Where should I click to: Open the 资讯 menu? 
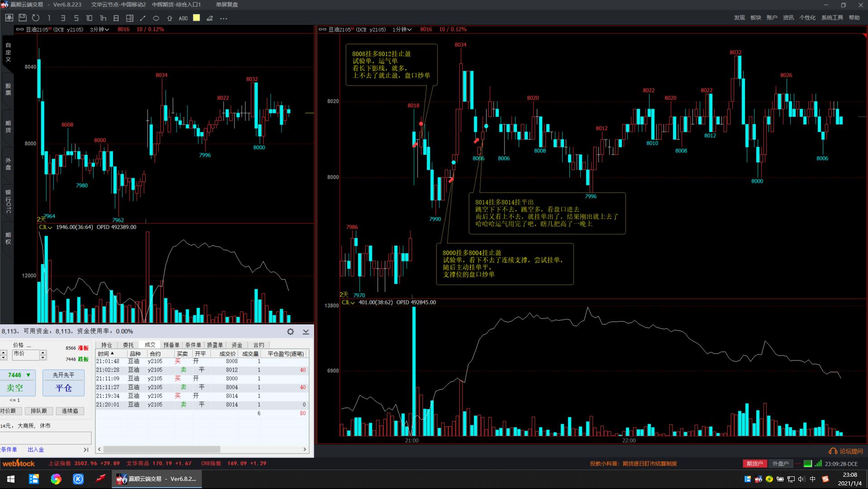coord(788,18)
